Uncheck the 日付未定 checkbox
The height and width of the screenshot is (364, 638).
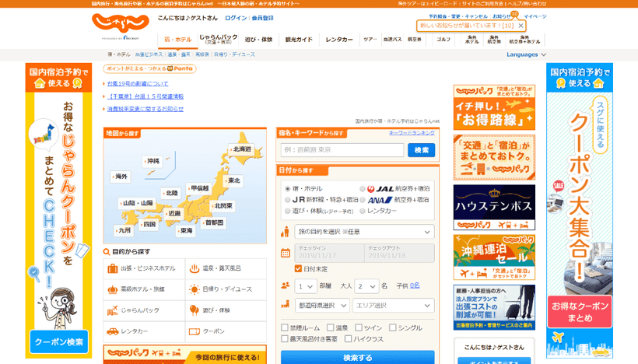[x=298, y=269]
